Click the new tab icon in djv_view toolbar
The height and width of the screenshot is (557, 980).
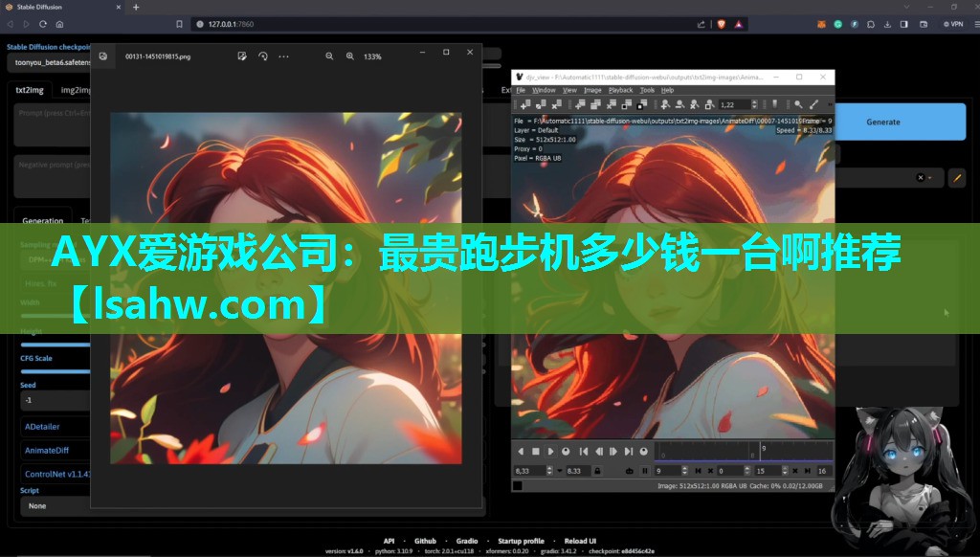(x=581, y=104)
